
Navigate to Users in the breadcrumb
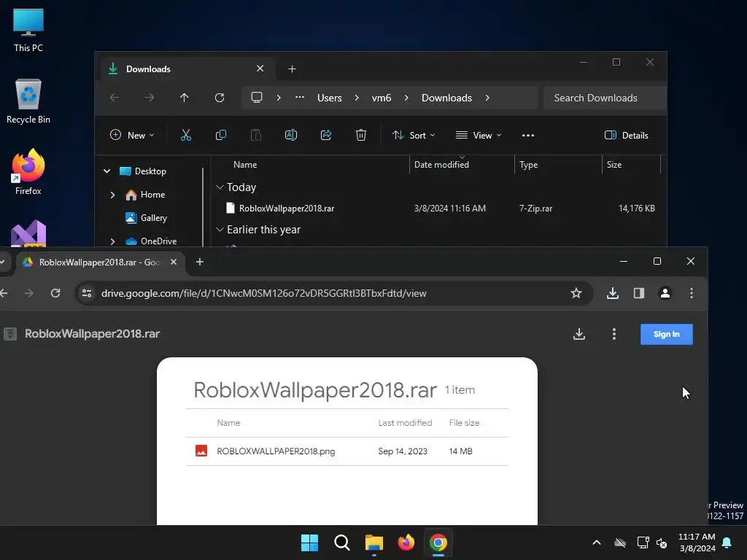(330, 98)
